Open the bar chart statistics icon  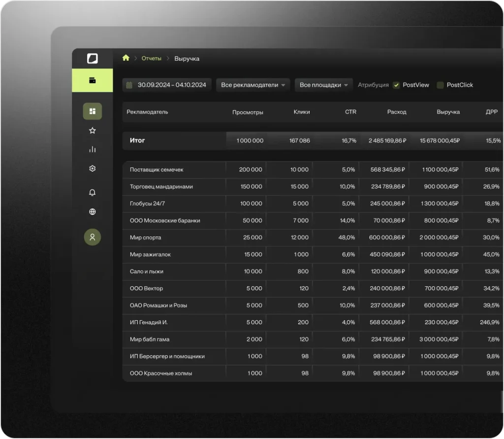click(92, 149)
